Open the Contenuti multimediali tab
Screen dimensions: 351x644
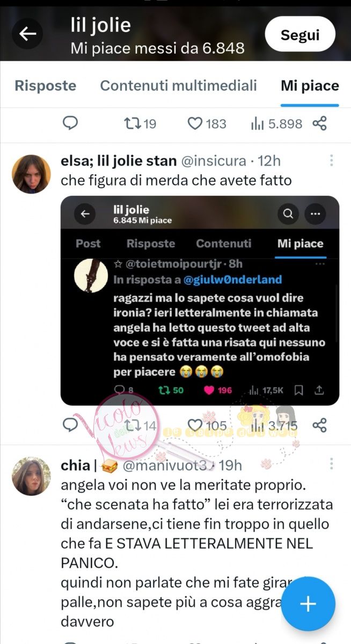pos(178,86)
